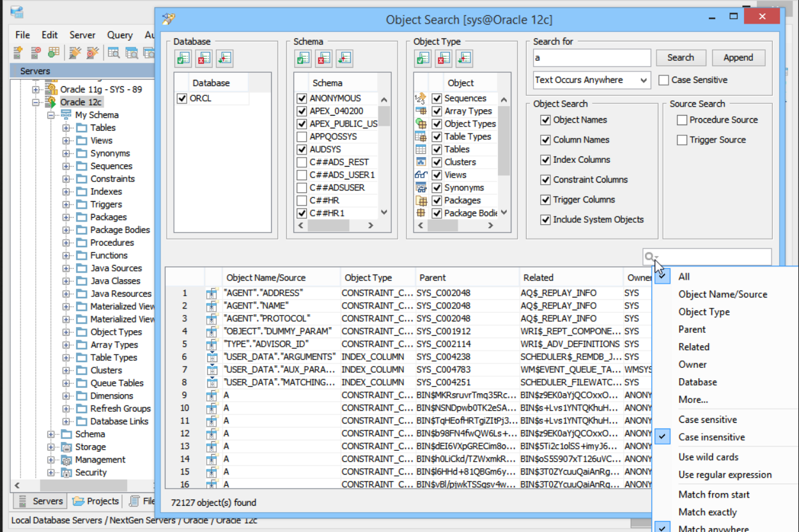Expand the Storage node in tree
This screenshot has width=799, height=532.
[x=51, y=447]
